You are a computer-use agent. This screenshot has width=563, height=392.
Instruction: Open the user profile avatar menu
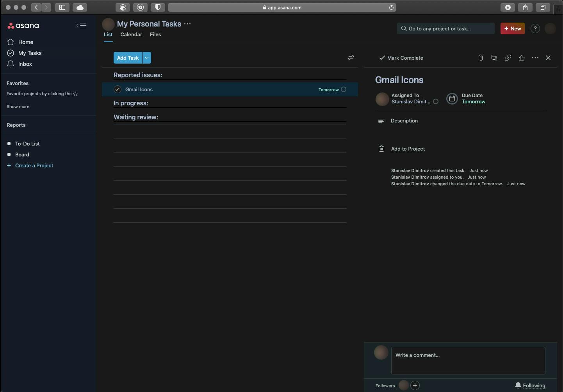tap(550, 28)
